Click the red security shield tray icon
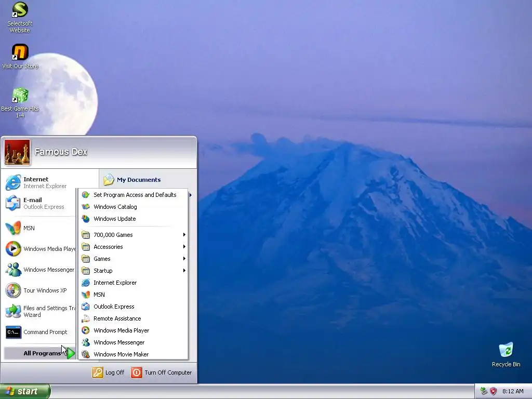 pyautogui.click(x=494, y=391)
